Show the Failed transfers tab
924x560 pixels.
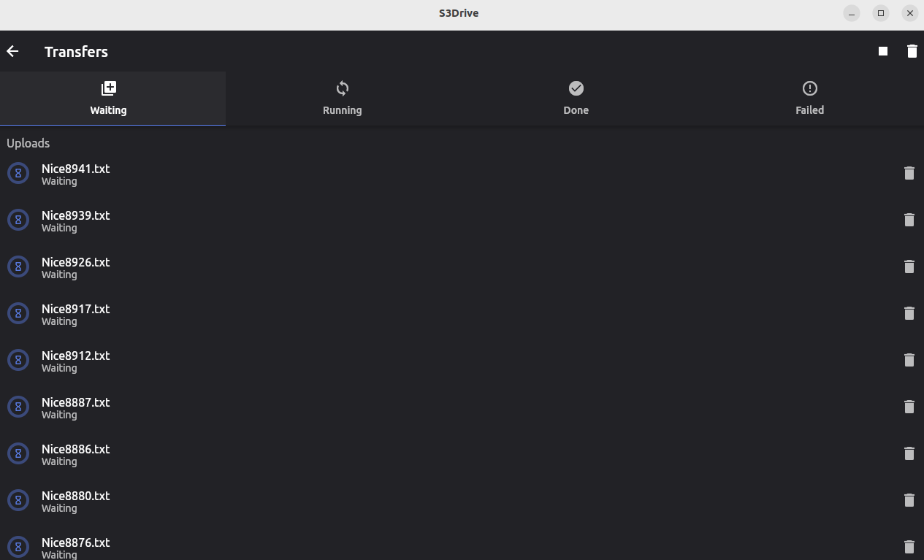pos(809,99)
